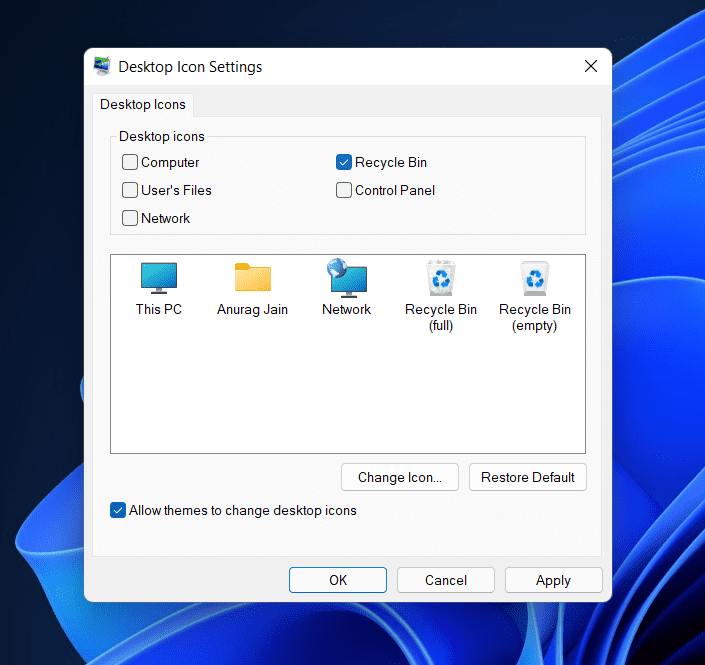
Task: Click the 'Recycle Bin (full)' label text
Action: point(441,317)
